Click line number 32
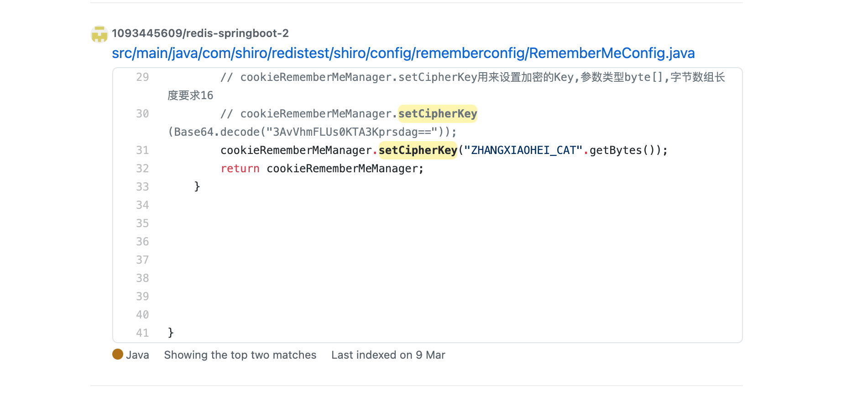This screenshot has width=868, height=403. coord(142,169)
